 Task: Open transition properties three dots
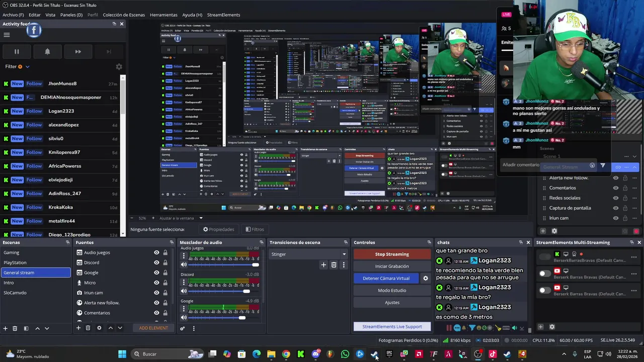click(x=344, y=265)
